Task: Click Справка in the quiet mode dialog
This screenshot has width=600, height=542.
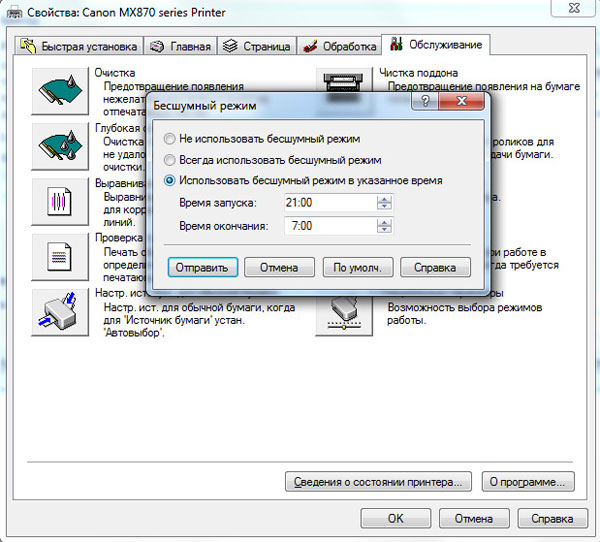Action: (x=435, y=267)
